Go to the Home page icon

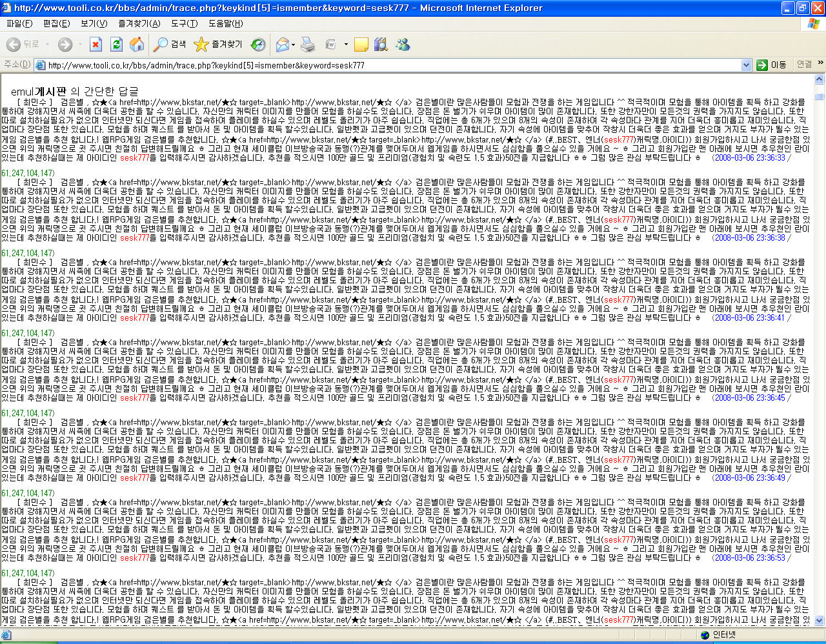coord(137,45)
